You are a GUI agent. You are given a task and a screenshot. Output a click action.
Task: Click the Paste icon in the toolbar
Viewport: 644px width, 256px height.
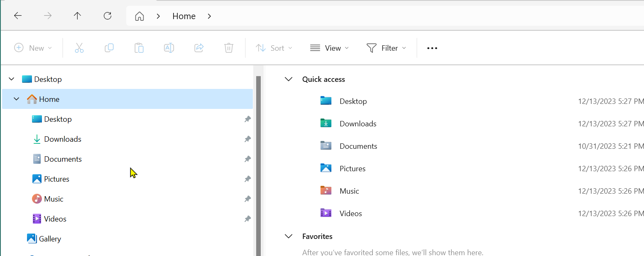tap(139, 48)
